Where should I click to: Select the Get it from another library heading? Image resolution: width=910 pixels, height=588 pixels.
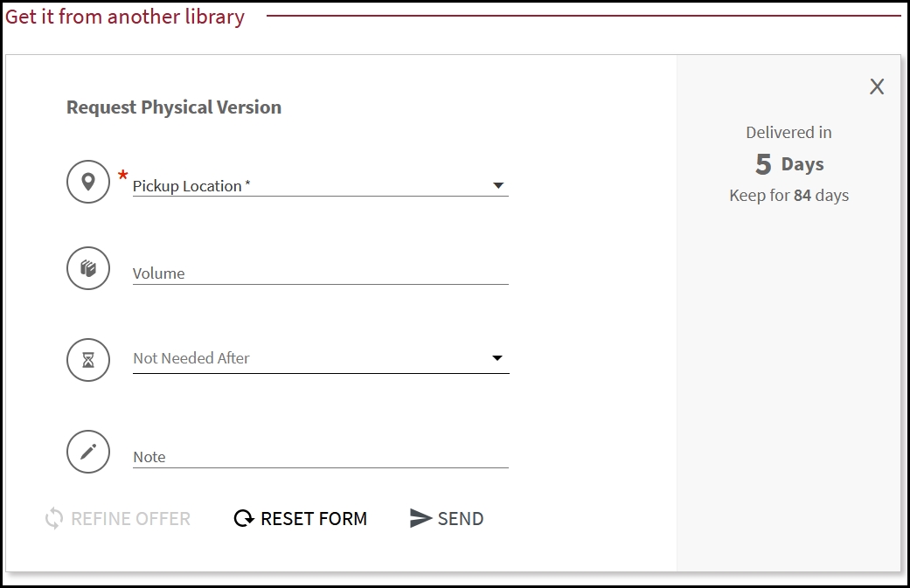pos(124,17)
